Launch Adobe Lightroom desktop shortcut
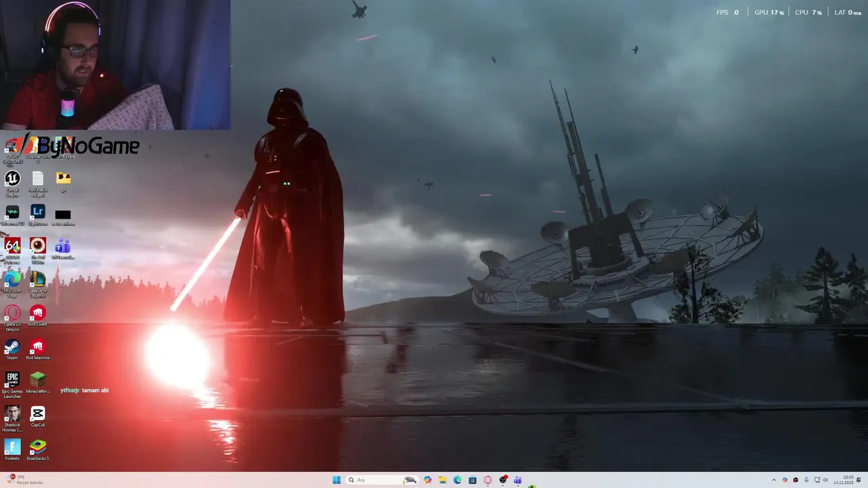The image size is (868, 488). click(x=38, y=216)
